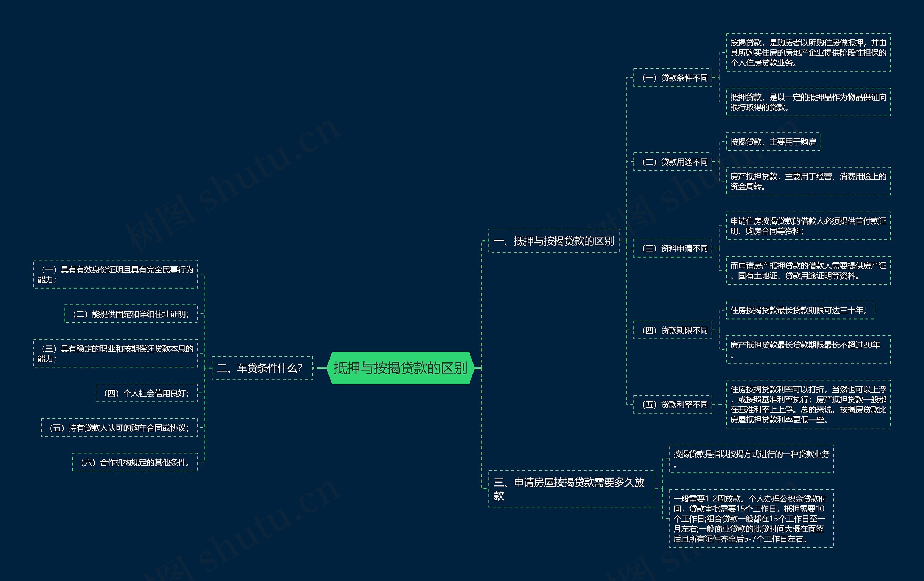Select the 二、车贷条件什么？ branch node
The width and height of the screenshot is (924, 581).
[262, 368]
